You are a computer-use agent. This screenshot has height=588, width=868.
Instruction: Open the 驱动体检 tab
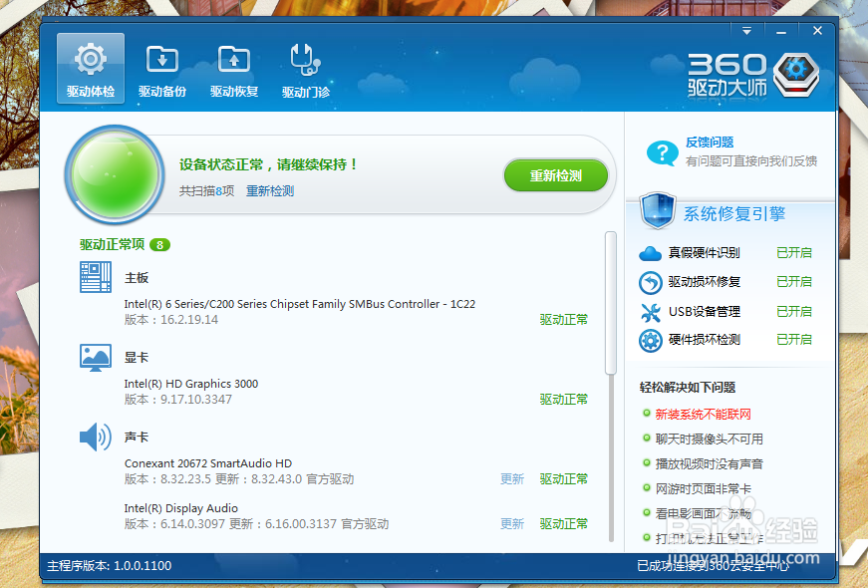(91, 68)
